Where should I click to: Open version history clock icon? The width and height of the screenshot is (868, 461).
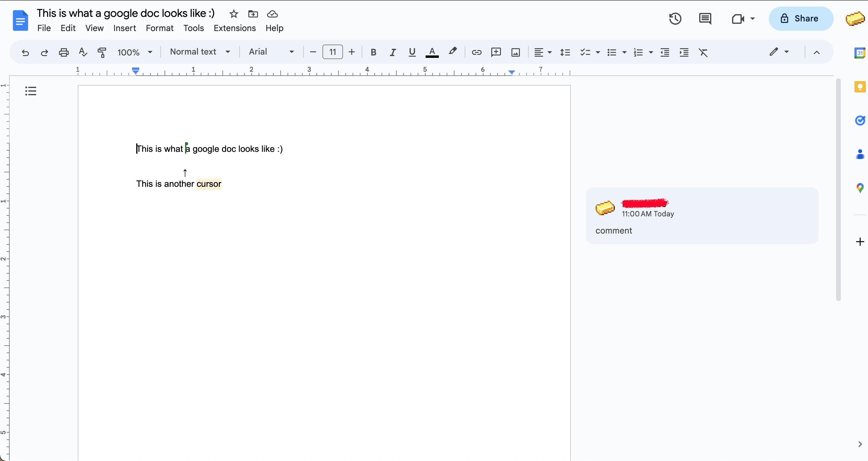point(675,19)
